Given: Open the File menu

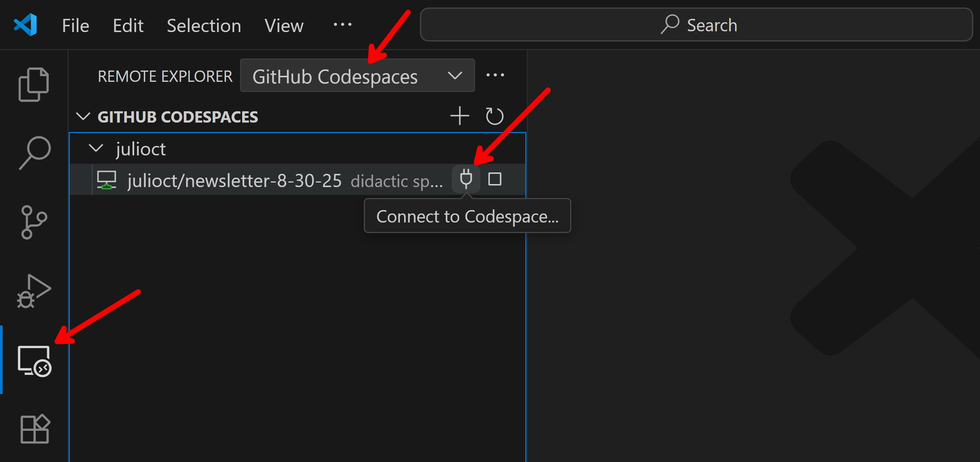Looking at the screenshot, I should (75, 26).
